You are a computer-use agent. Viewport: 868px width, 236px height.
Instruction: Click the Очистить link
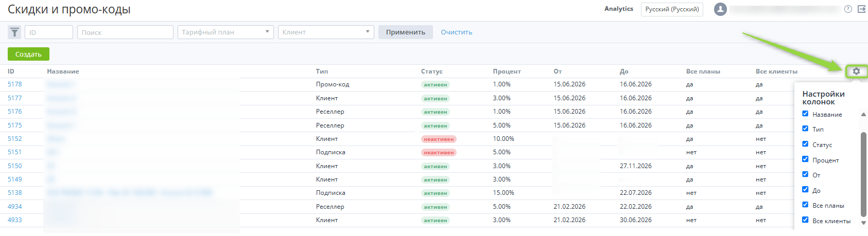(x=457, y=32)
